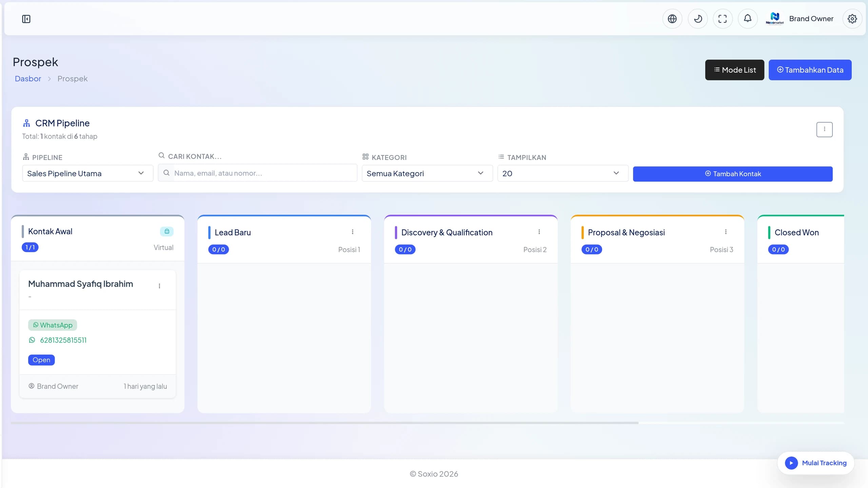Collapse the sidebar with the panel icon
Screen dimensions: 868x488
tap(26, 19)
